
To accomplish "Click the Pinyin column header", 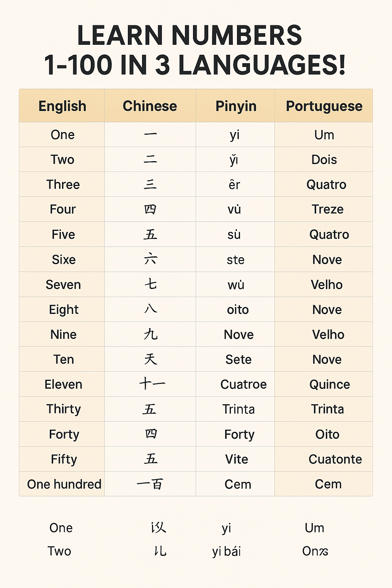I will point(236,106).
